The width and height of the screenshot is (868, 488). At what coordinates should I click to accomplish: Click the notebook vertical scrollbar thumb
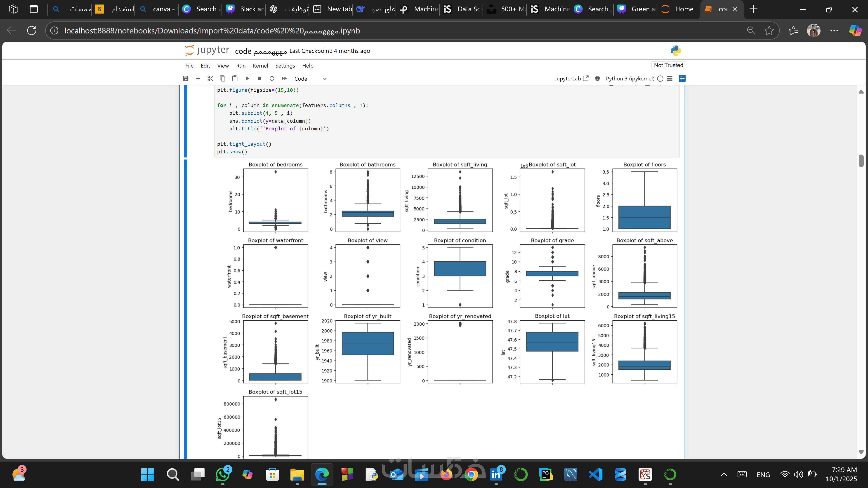point(861,161)
